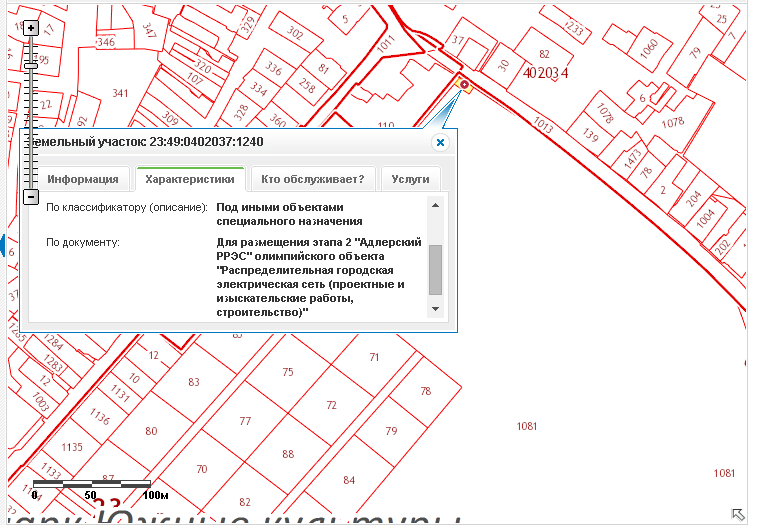The height and width of the screenshot is (530, 758).
Task: Click the selected parcel marker on map
Action: coord(463,85)
